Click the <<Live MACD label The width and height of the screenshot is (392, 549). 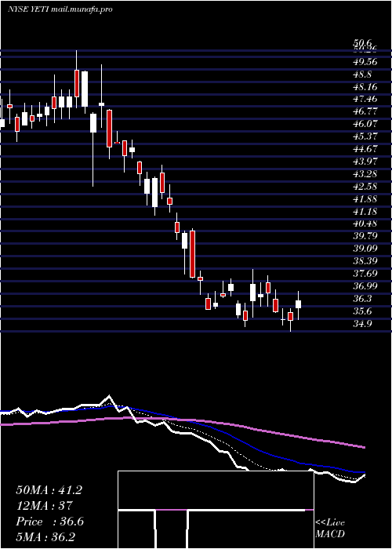[330, 529]
